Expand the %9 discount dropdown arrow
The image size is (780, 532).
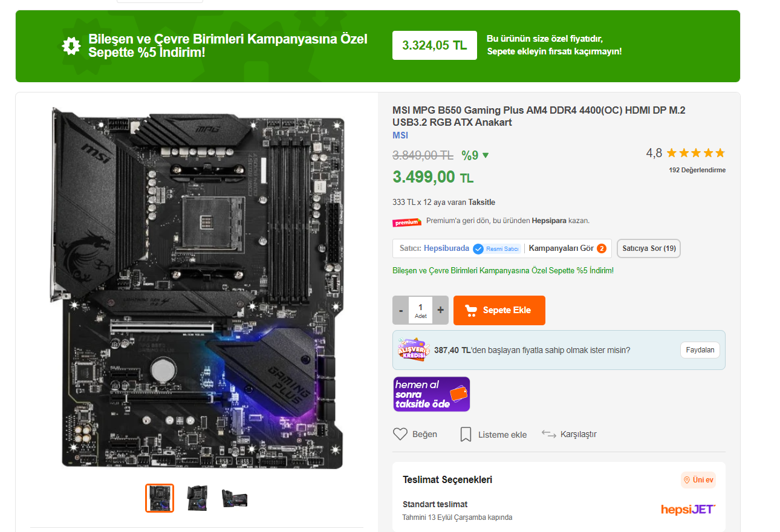tap(485, 155)
